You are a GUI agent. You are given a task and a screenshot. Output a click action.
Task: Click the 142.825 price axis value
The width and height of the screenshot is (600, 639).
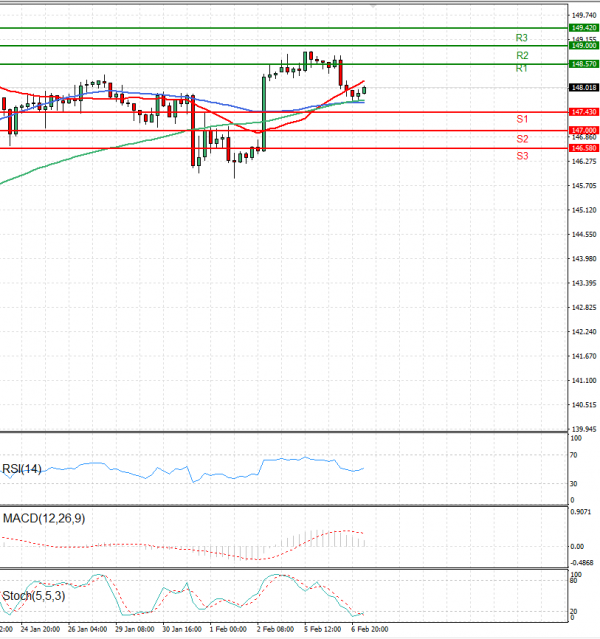[584, 308]
